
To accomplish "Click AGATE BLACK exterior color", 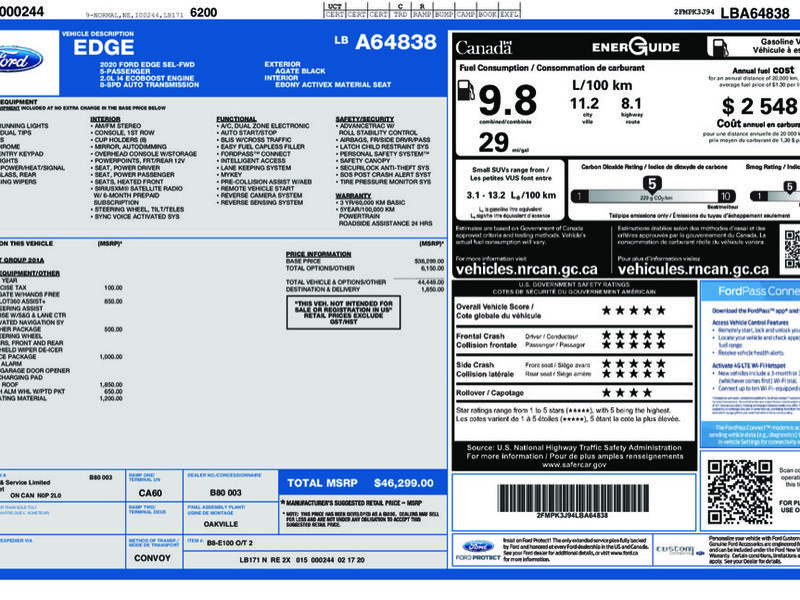I will (300, 71).
